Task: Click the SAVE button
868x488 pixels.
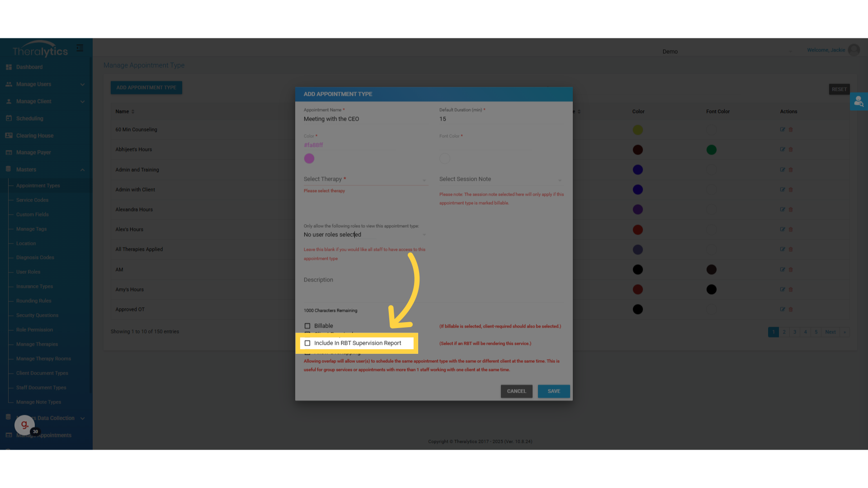Action: coord(553,391)
